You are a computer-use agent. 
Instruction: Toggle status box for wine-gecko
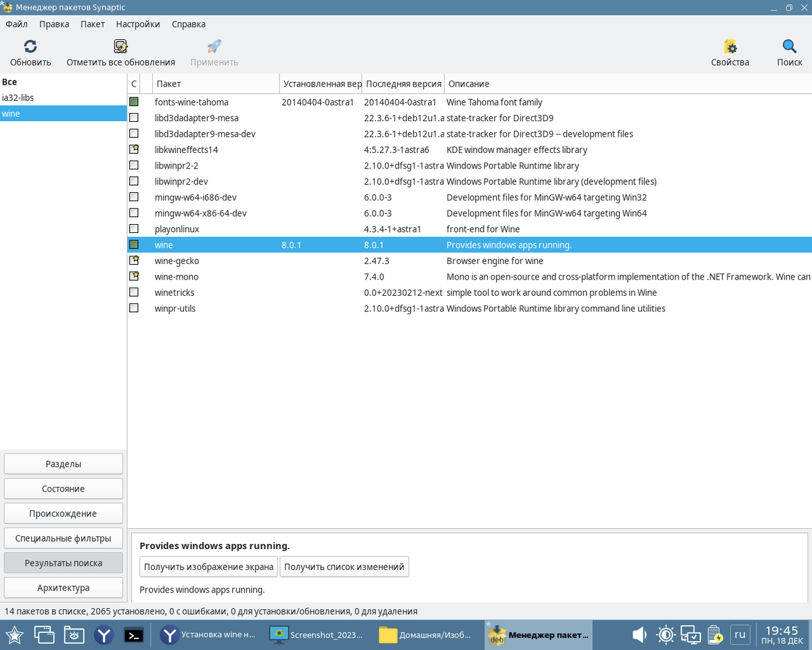pos(134,260)
